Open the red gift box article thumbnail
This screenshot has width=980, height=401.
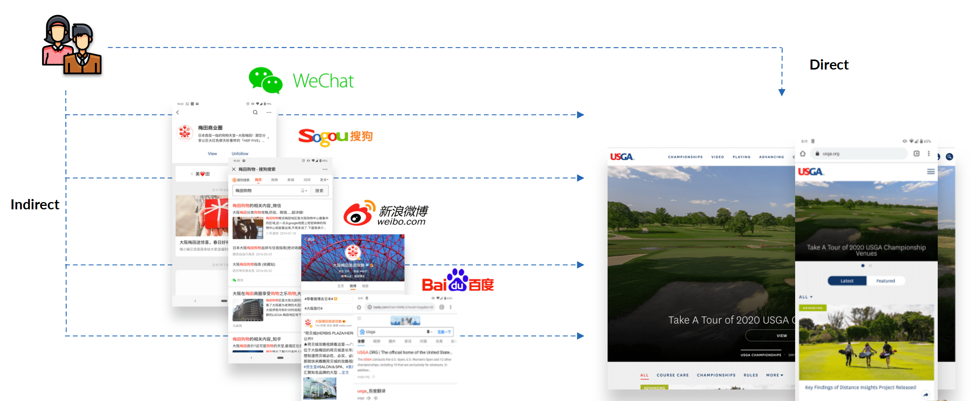click(x=202, y=215)
